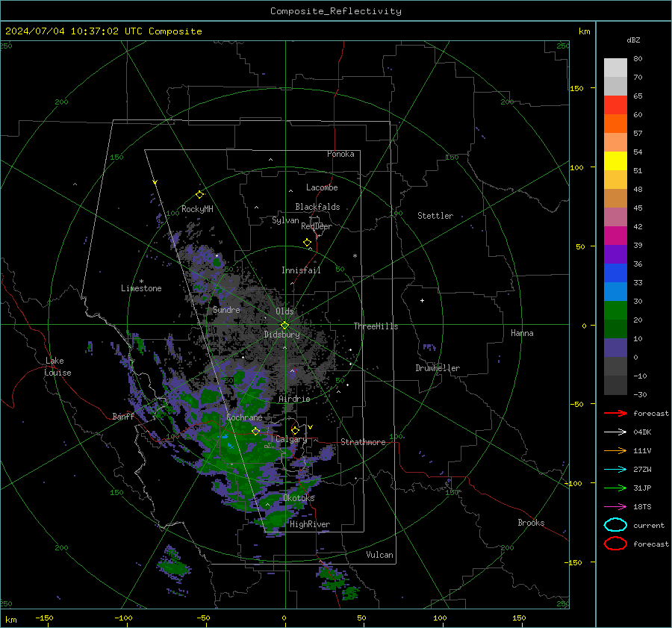Click the Ponoka town label

[x=340, y=154]
